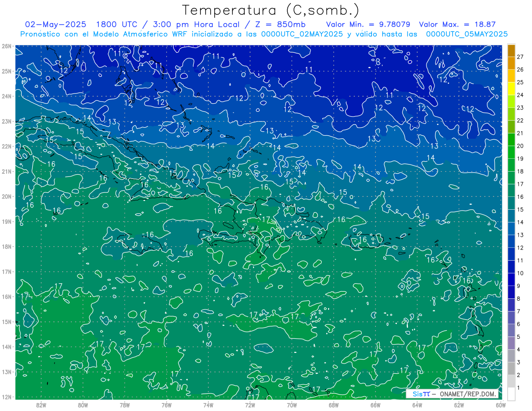Click the "26N" latitude axis label
This screenshot has width=532, height=411.
(x=6, y=46)
